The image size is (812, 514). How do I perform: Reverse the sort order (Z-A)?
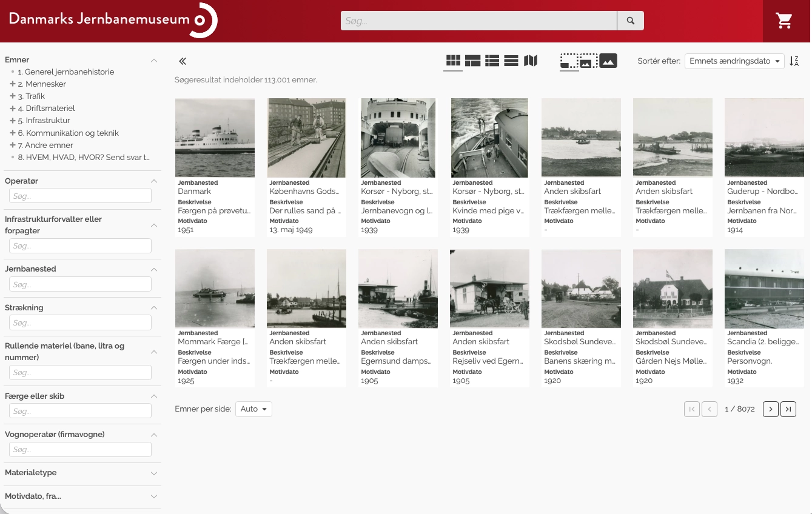pyautogui.click(x=794, y=61)
